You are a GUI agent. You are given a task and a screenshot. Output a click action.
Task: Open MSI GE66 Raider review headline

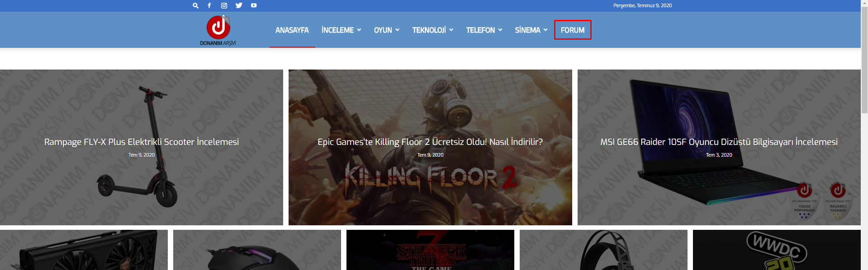(x=719, y=142)
